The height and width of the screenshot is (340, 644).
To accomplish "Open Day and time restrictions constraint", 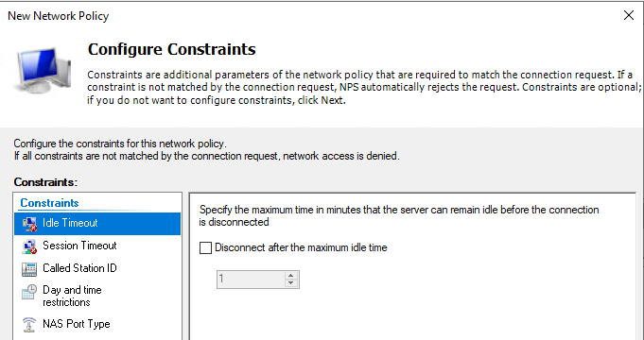I will click(97, 297).
